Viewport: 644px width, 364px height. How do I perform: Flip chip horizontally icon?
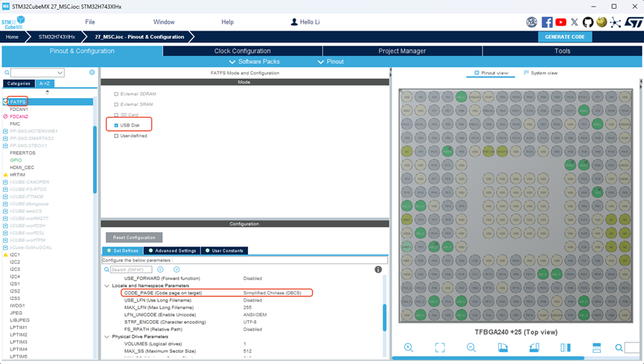click(565, 348)
